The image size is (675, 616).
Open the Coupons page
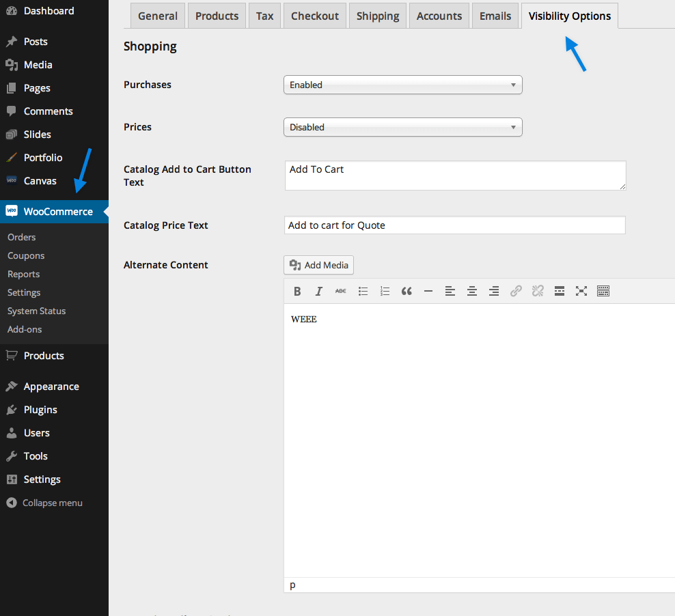click(x=25, y=255)
